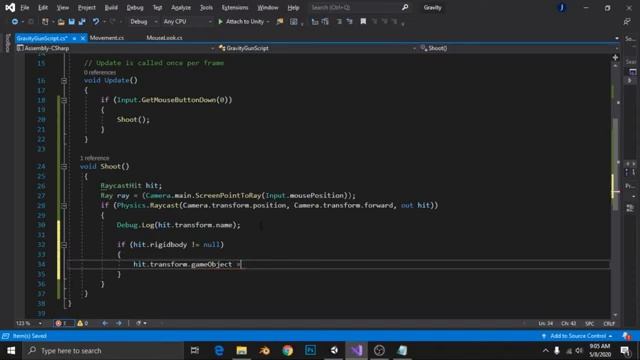Click the Find in Files toolbar icon
640x360 pixels.
(280, 22)
